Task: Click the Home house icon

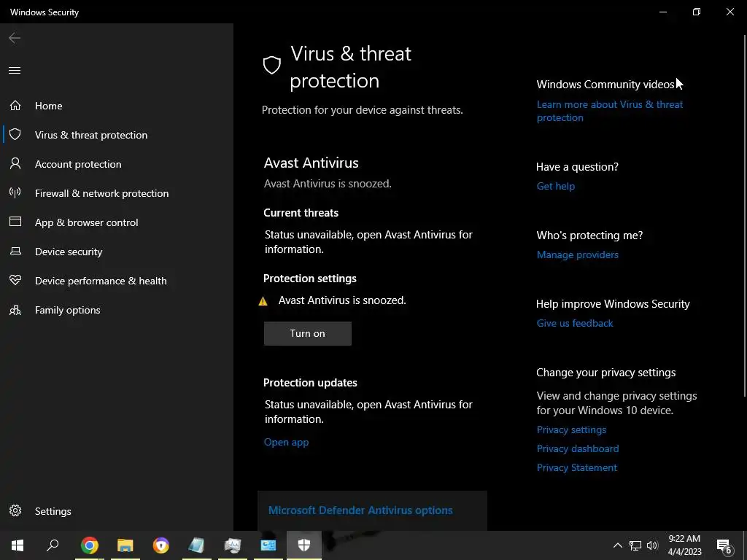Action: tap(15, 105)
